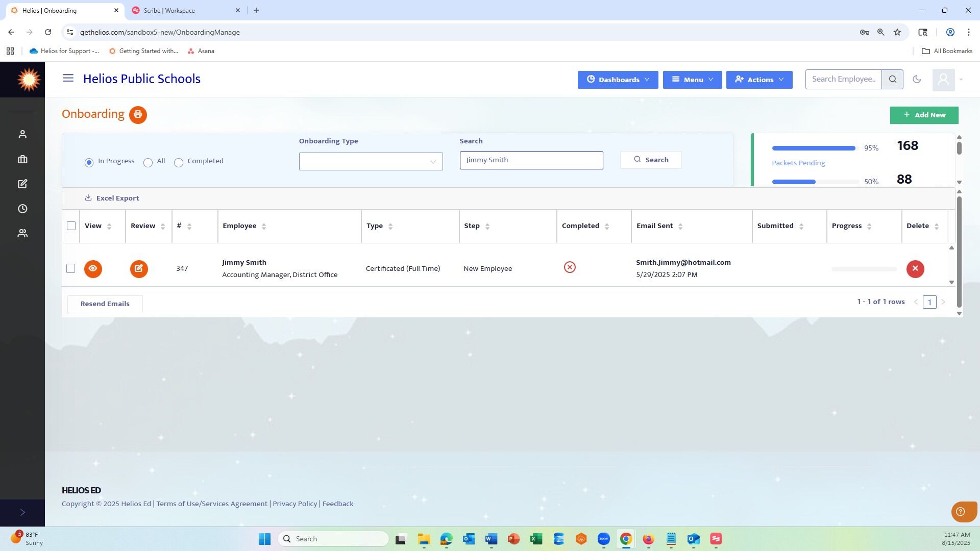
Task: Click the orange Review edit icon for Jimmy Smith
Action: click(139, 269)
